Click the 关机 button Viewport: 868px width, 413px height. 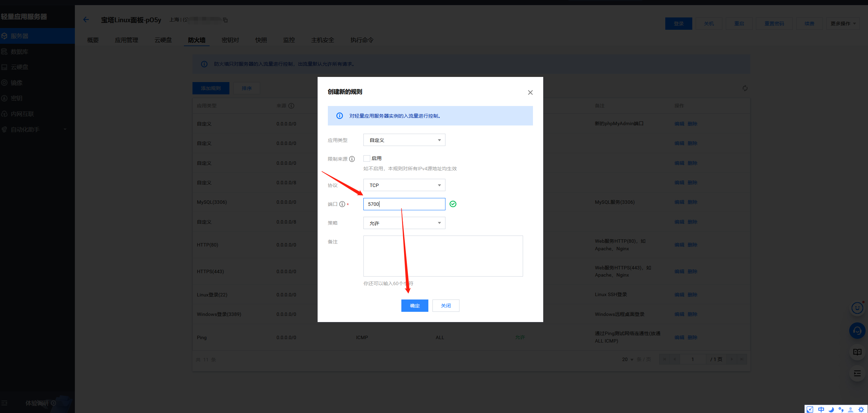point(709,24)
